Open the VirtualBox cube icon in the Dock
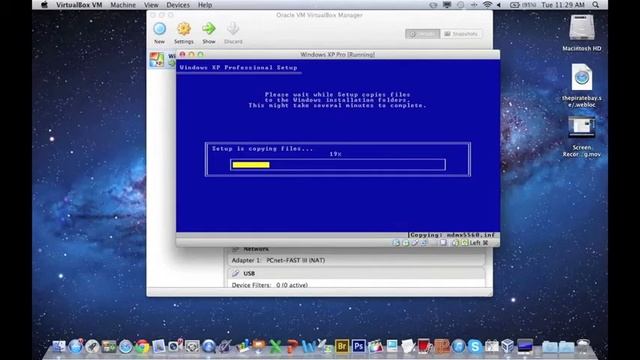 point(507,347)
